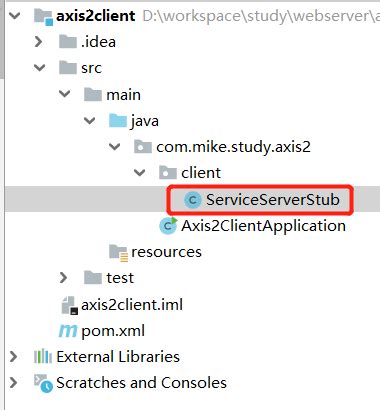Collapse the main folder arrow
The width and height of the screenshot is (380, 410).
[64, 94]
